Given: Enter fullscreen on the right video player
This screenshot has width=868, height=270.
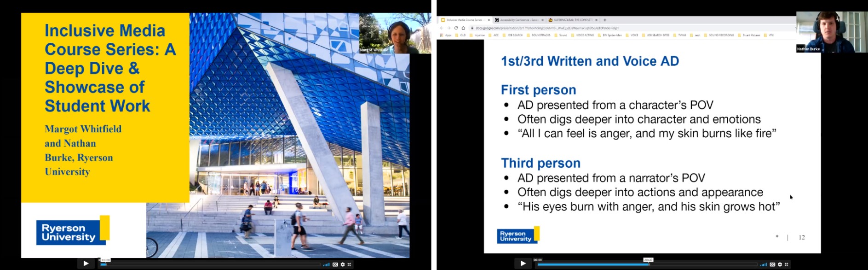Looking at the screenshot, I should [787, 264].
